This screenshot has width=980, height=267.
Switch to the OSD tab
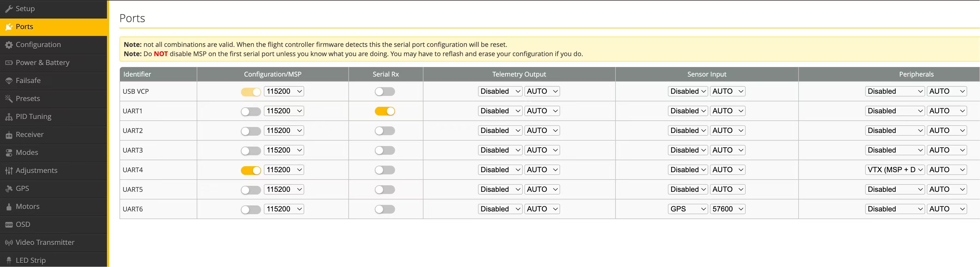point(23,224)
